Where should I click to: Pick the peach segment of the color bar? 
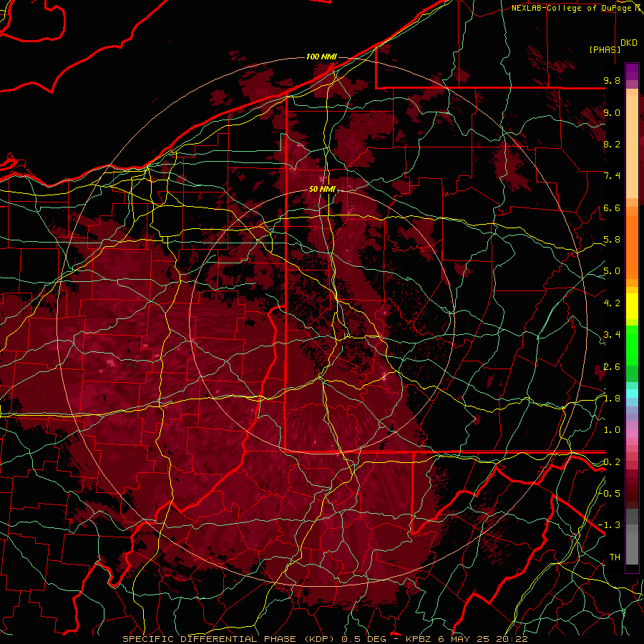point(632,147)
